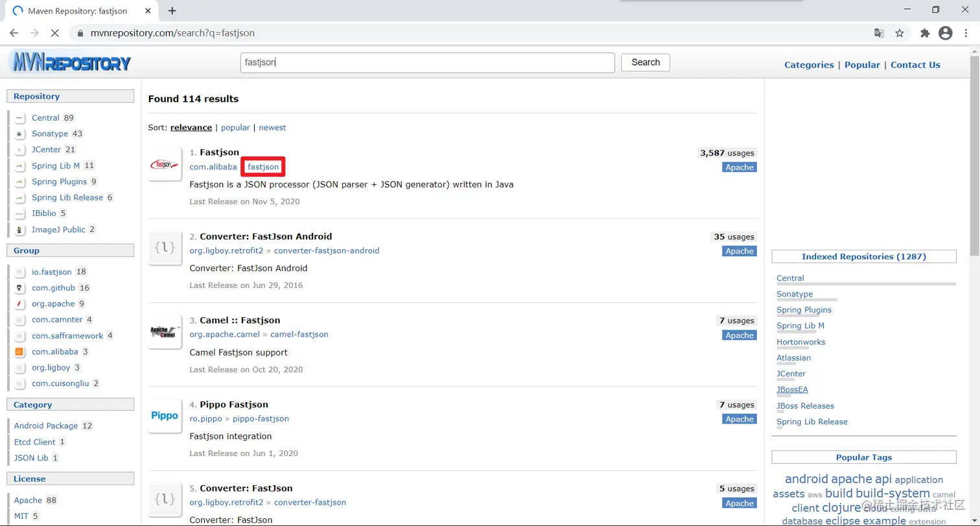980x526 pixels.
Task: Sort results by popular
Action: [235, 128]
